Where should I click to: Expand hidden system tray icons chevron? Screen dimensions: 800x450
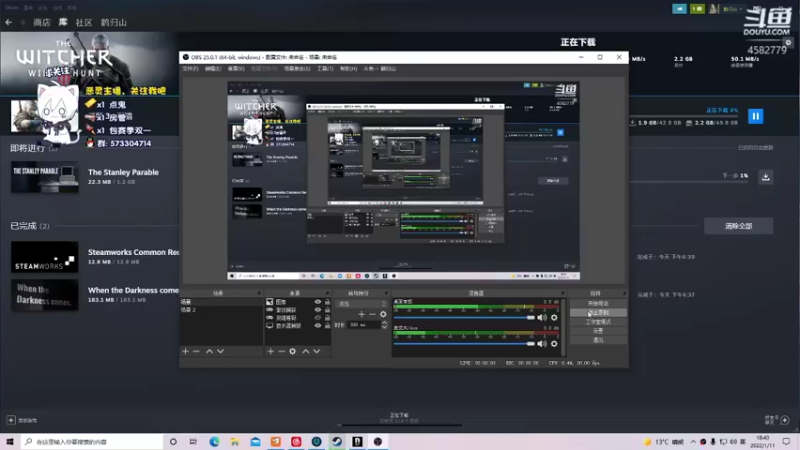(693, 442)
